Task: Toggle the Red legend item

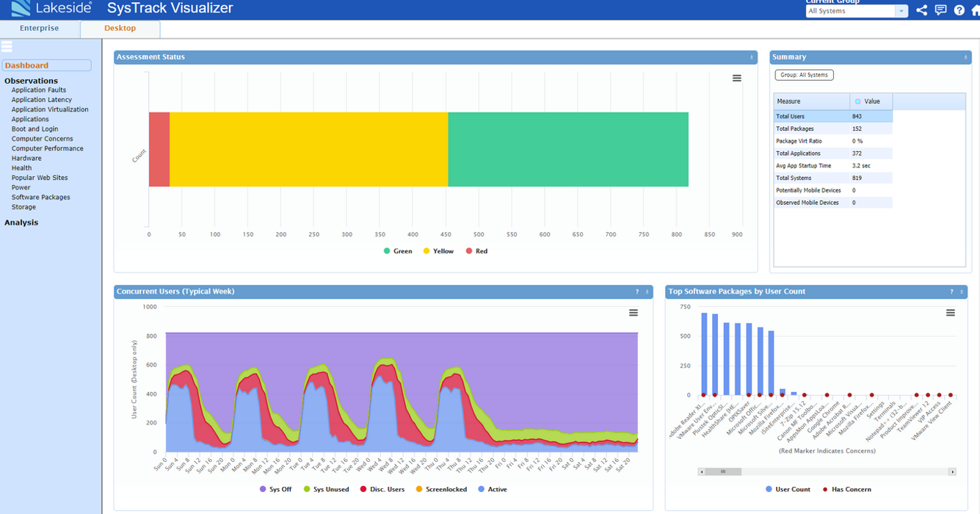Action: pyautogui.click(x=476, y=251)
